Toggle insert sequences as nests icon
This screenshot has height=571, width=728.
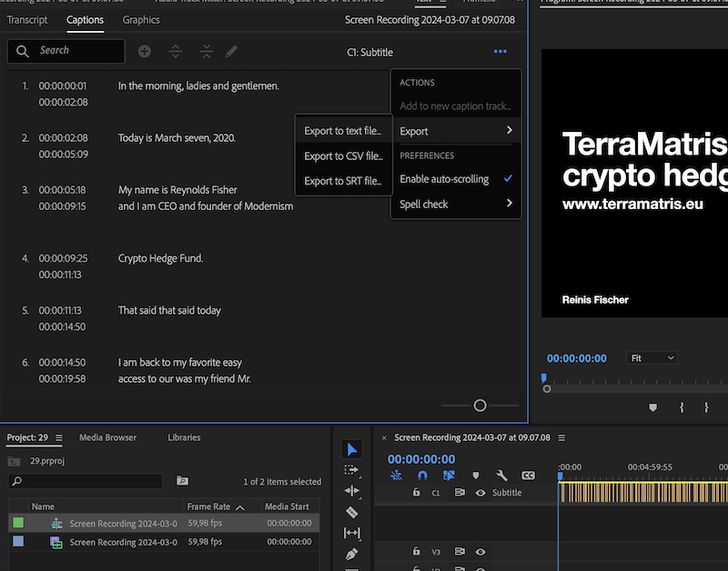click(396, 476)
